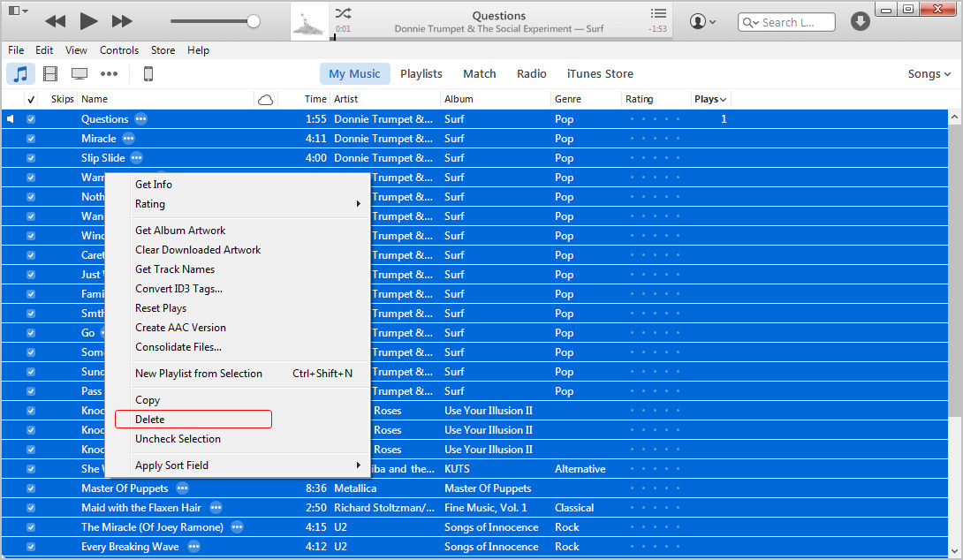The width and height of the screenshot is (963, 560).
Task: Click the Previous track rewind button
Action: (x=56, y=21)
